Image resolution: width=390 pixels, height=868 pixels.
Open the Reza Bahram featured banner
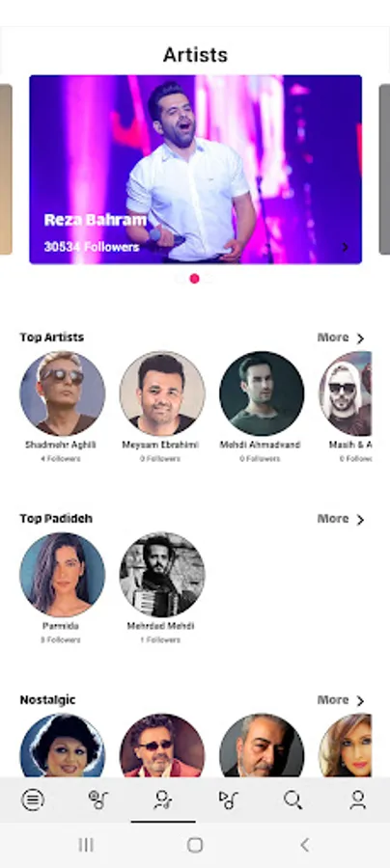point(196,170)
